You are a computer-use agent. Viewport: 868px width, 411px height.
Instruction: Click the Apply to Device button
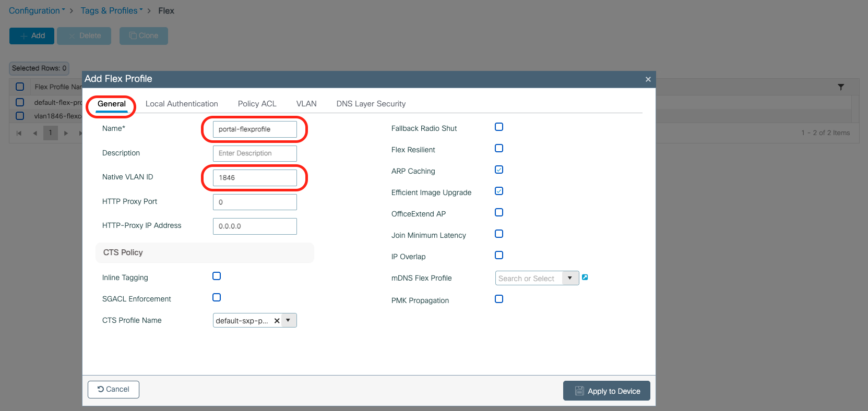point(607,391)
